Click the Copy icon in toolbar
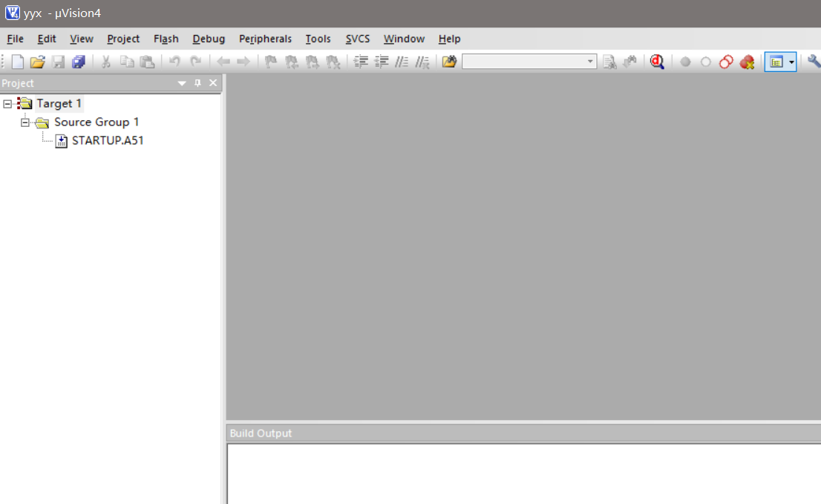Screen dimensions: 821x504 pos(127,62)
